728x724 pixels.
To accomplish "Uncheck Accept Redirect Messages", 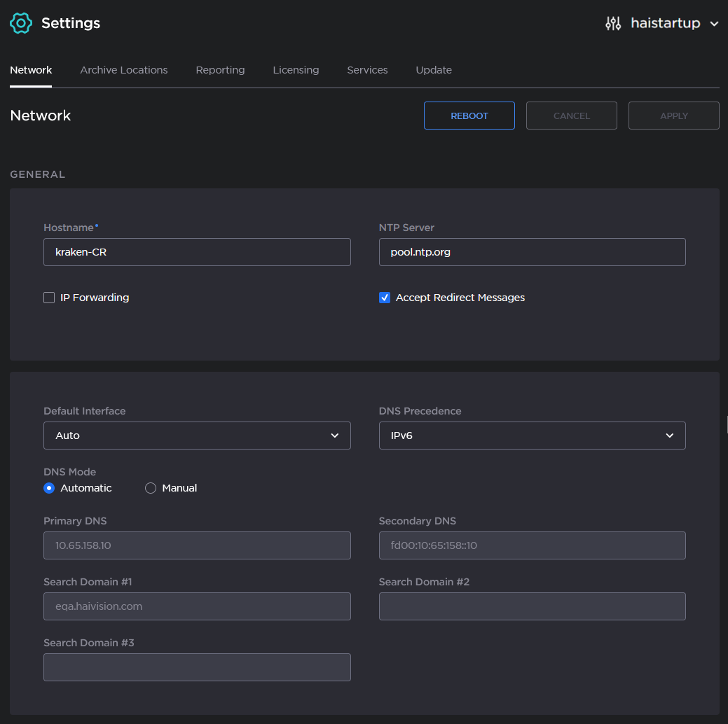I will point(385,297).
